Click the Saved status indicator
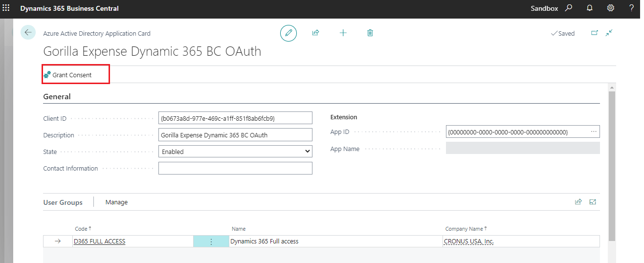This screenshot has height=263, width=644. (x=563, y=34)
